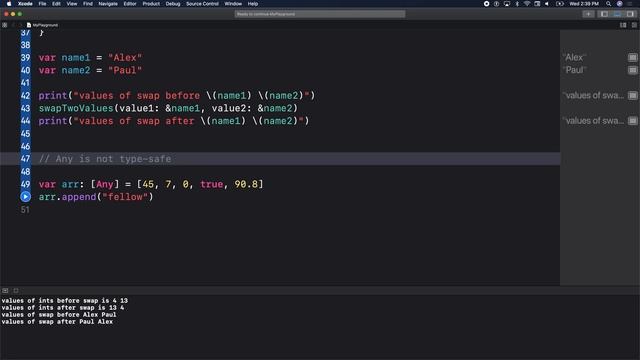Open the Xcode menu

pyautogui.click(x=25, y=4)
